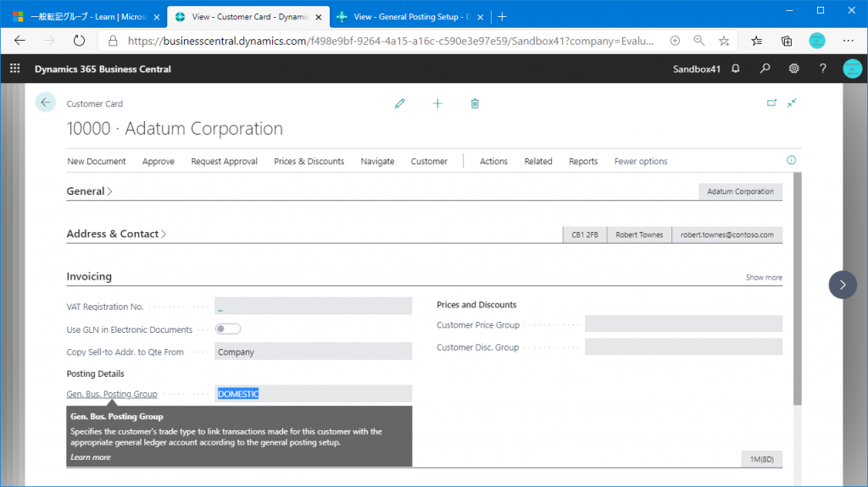Click the CB1 2FB post code summary
This screenshot has width=868, height=487.
(585, 235)
